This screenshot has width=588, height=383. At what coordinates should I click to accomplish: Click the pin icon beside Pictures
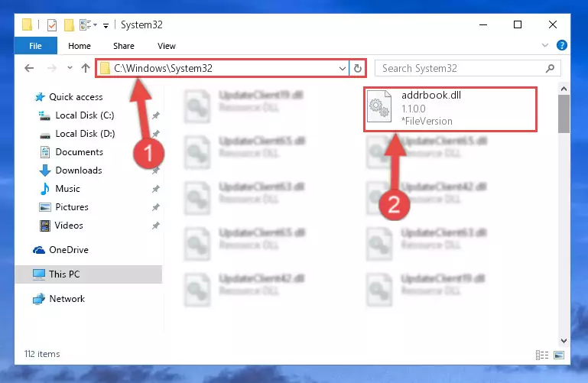(156, 207)
